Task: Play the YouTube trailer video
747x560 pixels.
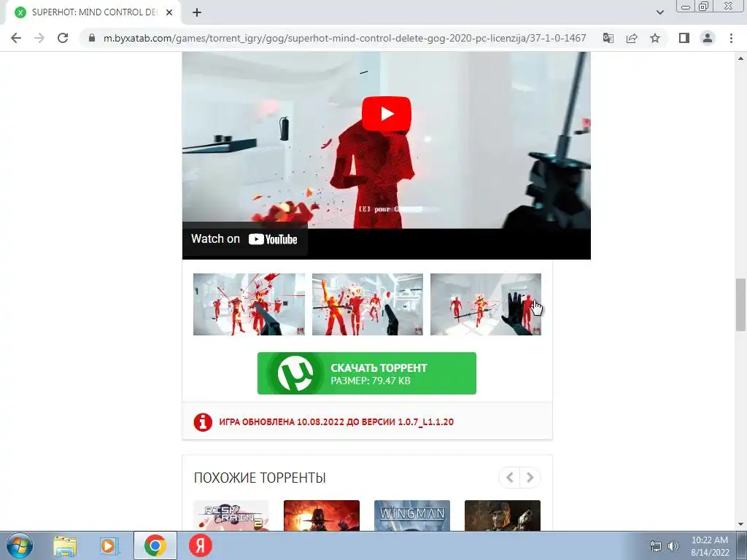Action: pyautogui.click(x=387, y=114)
